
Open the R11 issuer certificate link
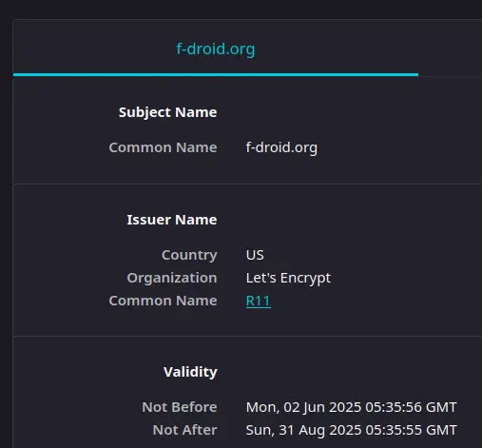(259, 301)
